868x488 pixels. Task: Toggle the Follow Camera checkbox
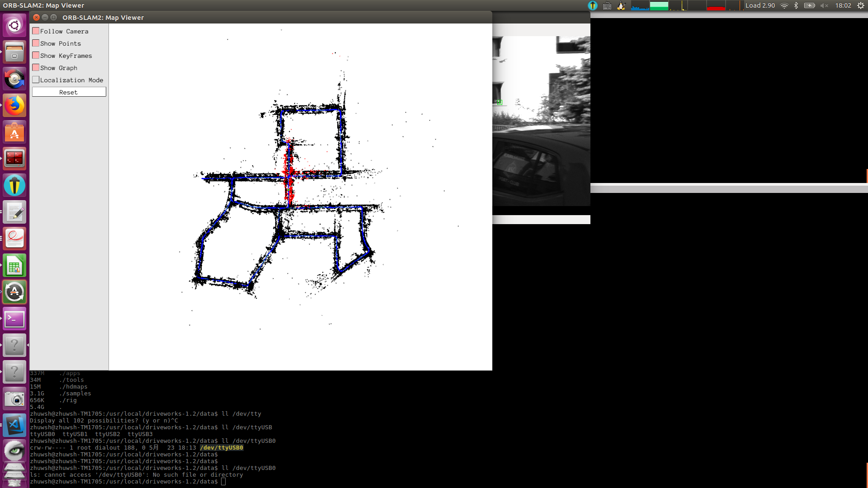(36, 31)
